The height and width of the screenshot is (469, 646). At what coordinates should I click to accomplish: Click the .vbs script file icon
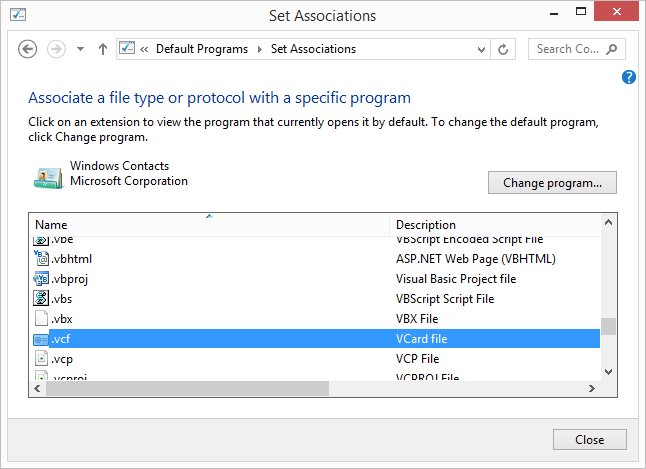click(x=41, y=299)
